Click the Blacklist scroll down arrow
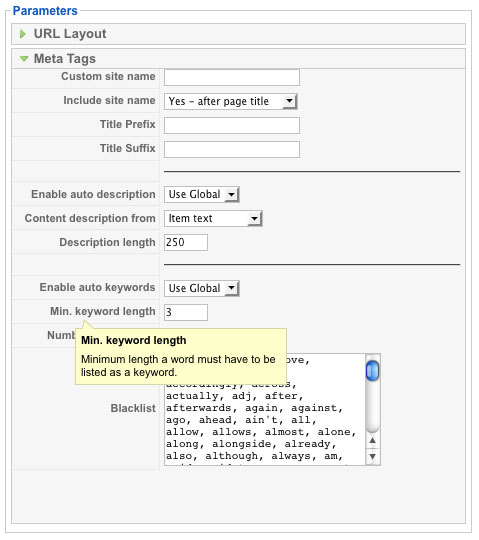Image resolution: width=479 pixels, height=540 pixels. pyautogui.click(x=373, y=457)
